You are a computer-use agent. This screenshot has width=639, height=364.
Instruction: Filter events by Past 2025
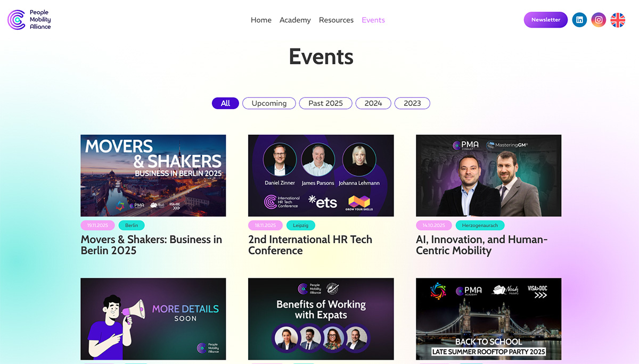pos(325,103)
